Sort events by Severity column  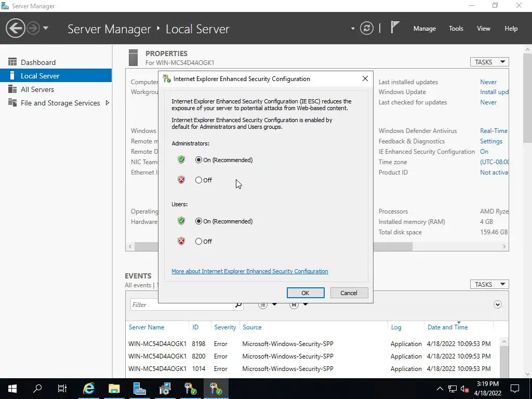pyautogui.click(x=225, y=327)
